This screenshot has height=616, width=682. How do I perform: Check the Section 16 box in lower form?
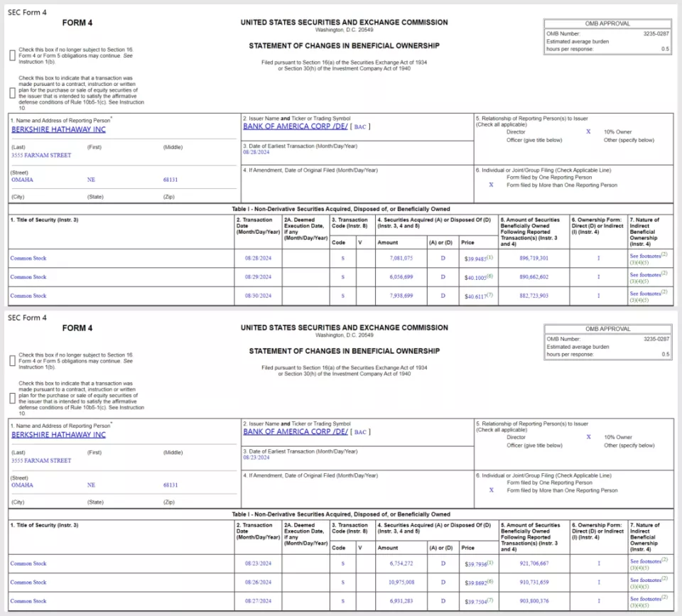(x=13, y=361)
